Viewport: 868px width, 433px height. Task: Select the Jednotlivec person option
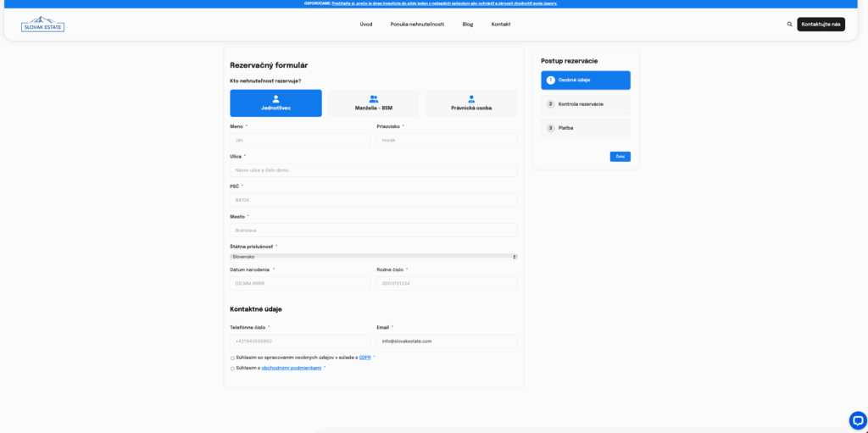pyautogui.click(x=275, y=103)
